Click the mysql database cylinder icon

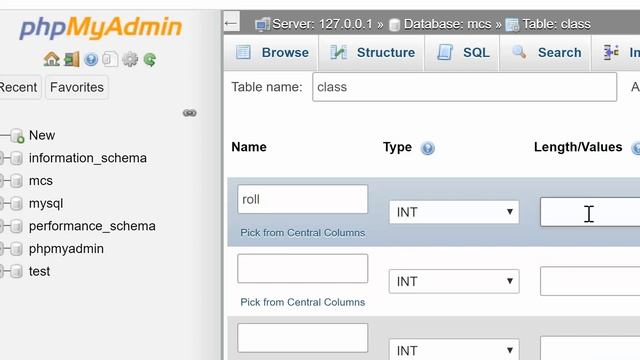[x=16, y=203]
